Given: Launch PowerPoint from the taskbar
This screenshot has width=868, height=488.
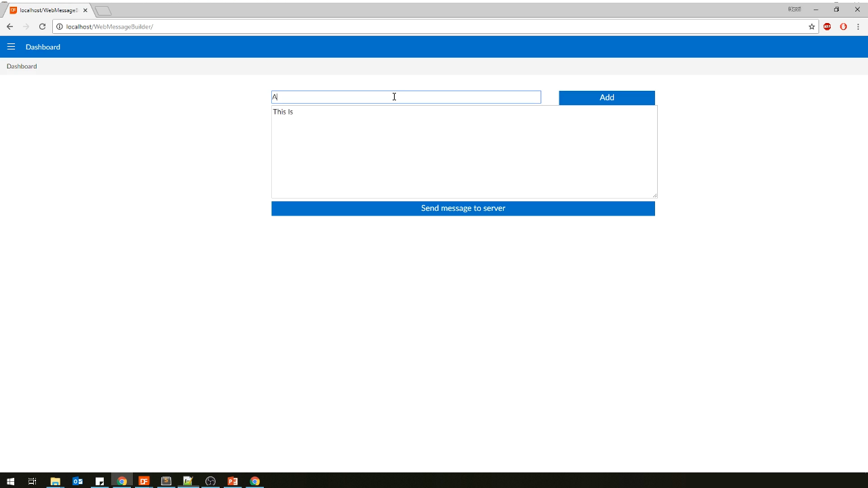Looking at the screenshot, I should coord(233,481).
